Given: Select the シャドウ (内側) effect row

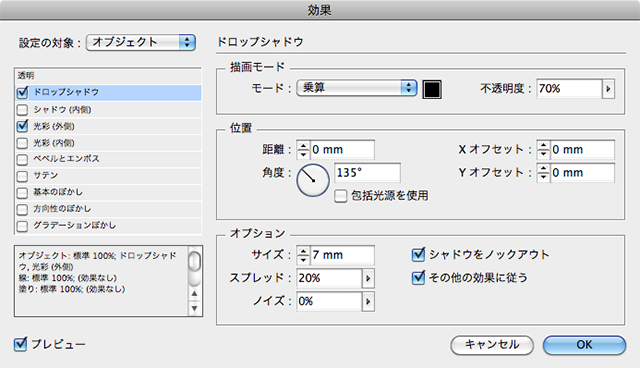Looking at the screenshot, I should coord(108,109).
